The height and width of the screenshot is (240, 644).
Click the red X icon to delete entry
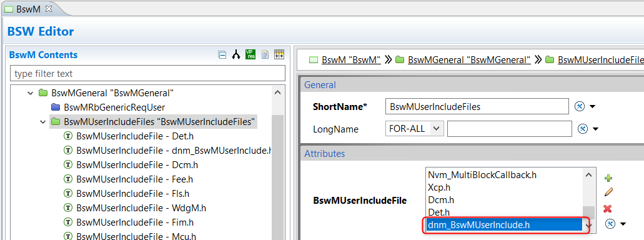pos(608,209)
